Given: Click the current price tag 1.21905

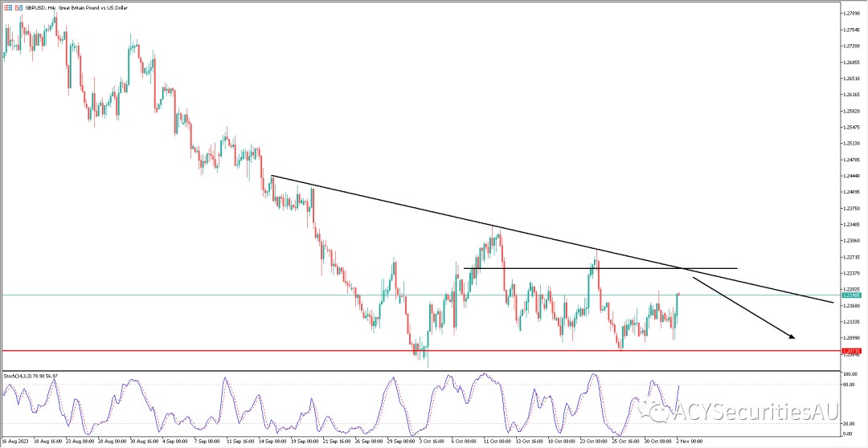Looking at the screenshot, I should coord(851,295).
